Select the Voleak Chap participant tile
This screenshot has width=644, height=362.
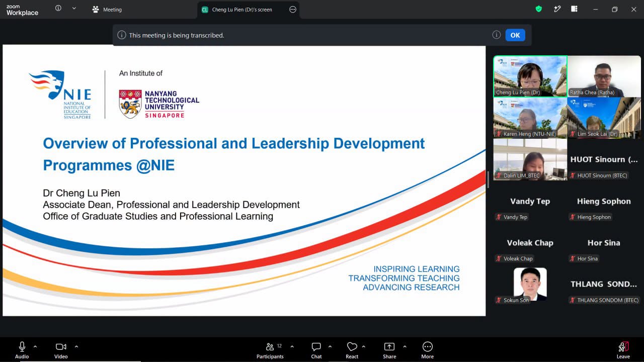tap(530, 243)
